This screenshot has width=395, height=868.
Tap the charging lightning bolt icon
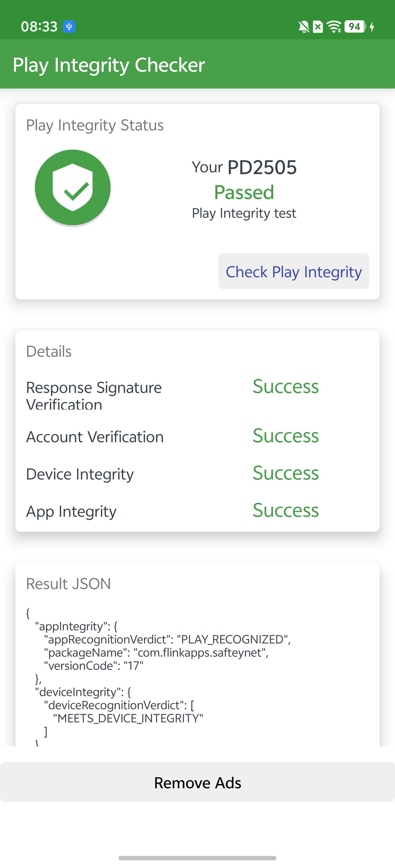click(372, 27)
